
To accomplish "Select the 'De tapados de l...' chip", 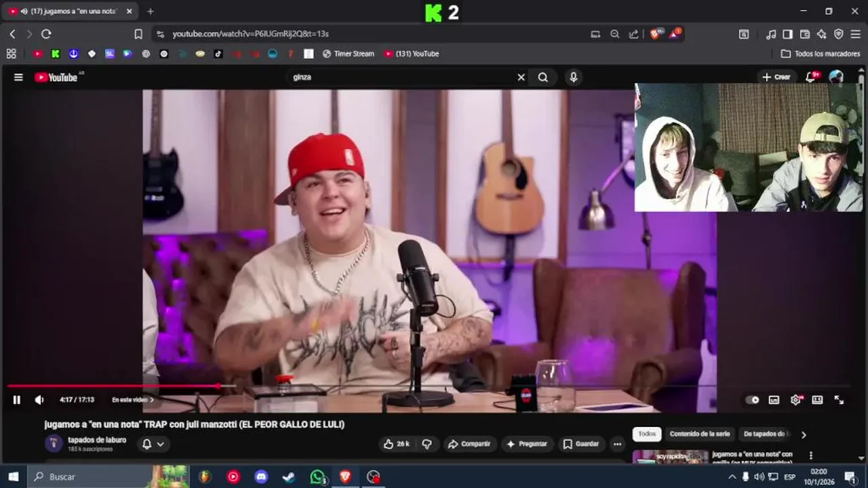I will (x=766, y=434).
